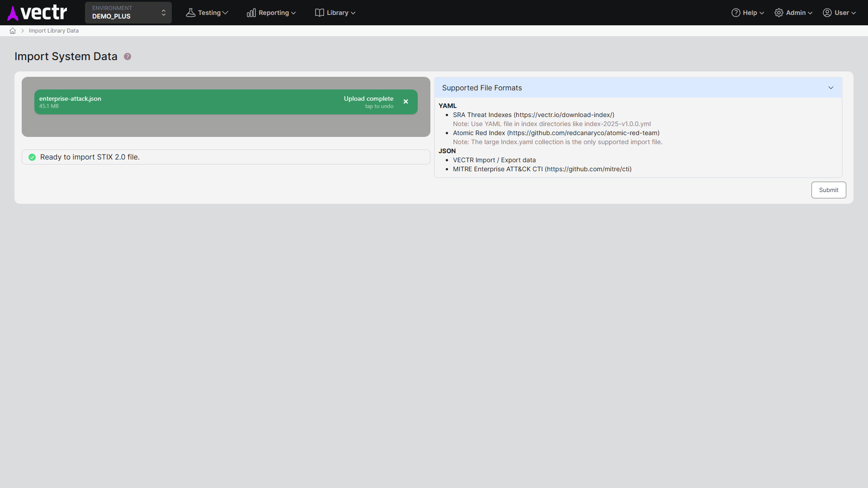Click the home breadcrumb icon
Image resolution: width=868 pixels, height=488 pixels.
point(13,31)
